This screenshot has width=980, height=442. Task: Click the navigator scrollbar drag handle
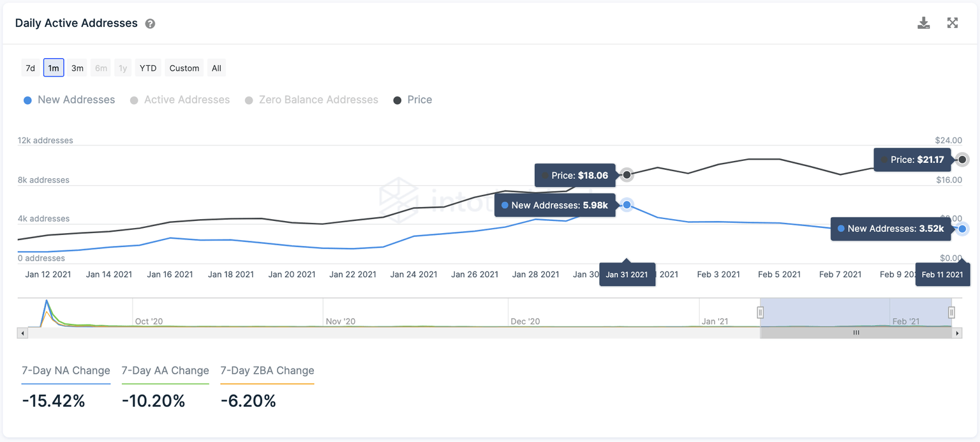(856, 333)
